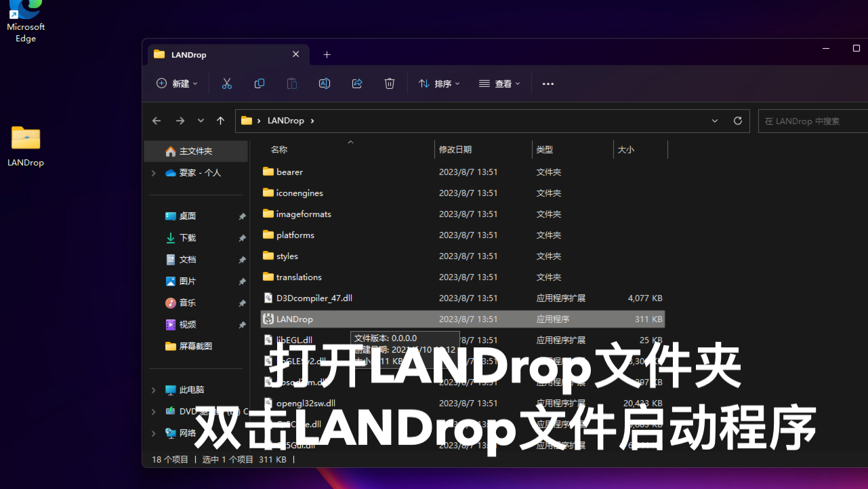The height and width of the screenshot is (489, 868).
Task: Select the LANDrop tab in title bar
Action: point(224,54)
